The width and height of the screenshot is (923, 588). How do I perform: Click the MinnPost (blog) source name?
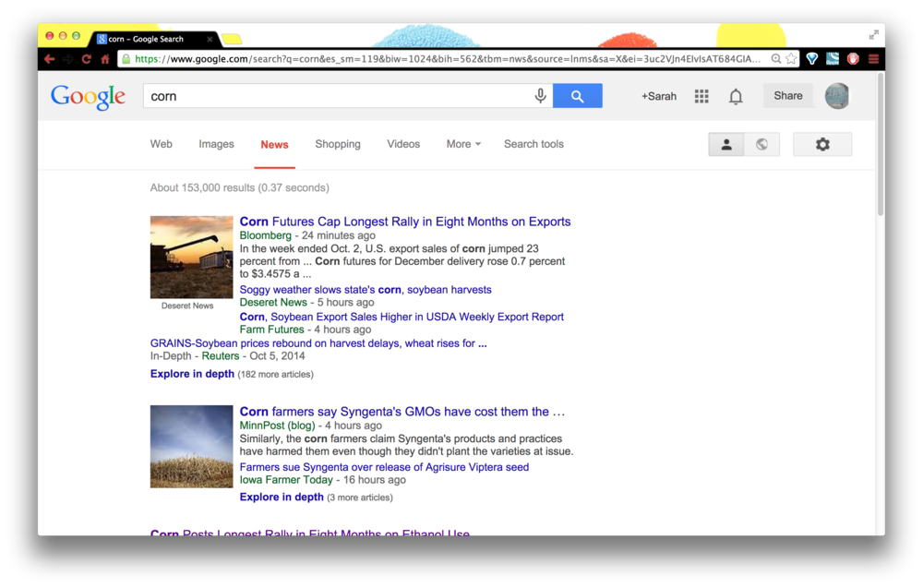pos(277,426)
